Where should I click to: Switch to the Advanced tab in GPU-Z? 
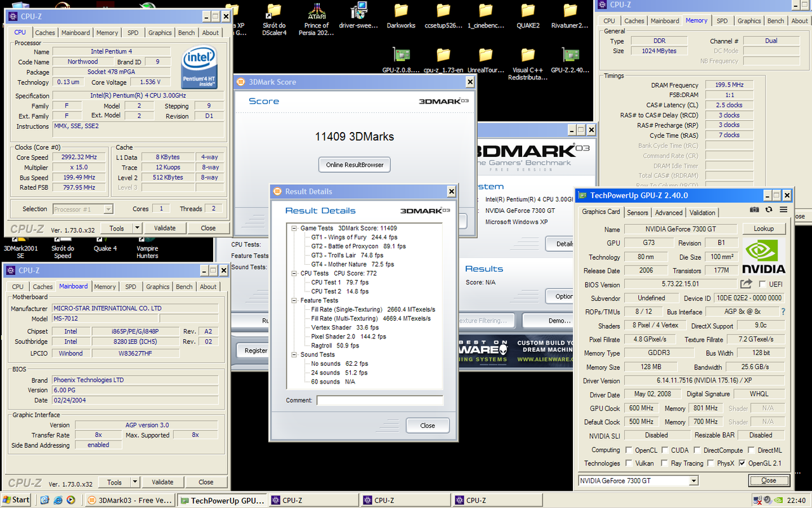tap(669, 213)
